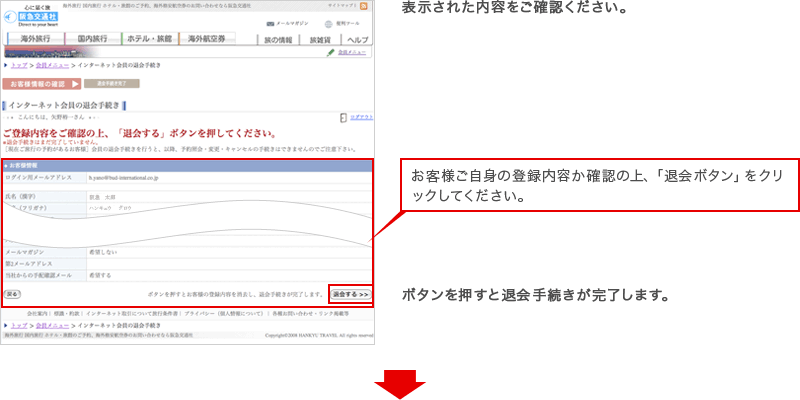Click the インターネット取引について旅行条件書 footer link
The height and width of the screenshot is (400, 800).
132,313
